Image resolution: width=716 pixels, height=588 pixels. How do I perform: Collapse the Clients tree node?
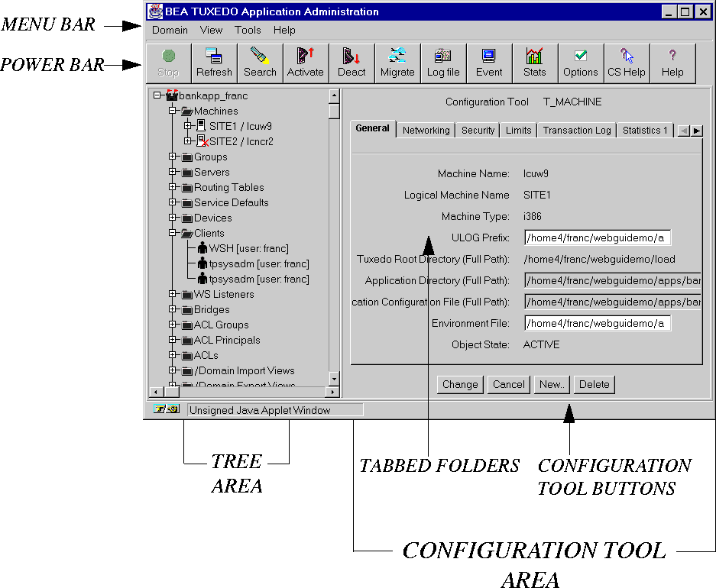(172, 233)
